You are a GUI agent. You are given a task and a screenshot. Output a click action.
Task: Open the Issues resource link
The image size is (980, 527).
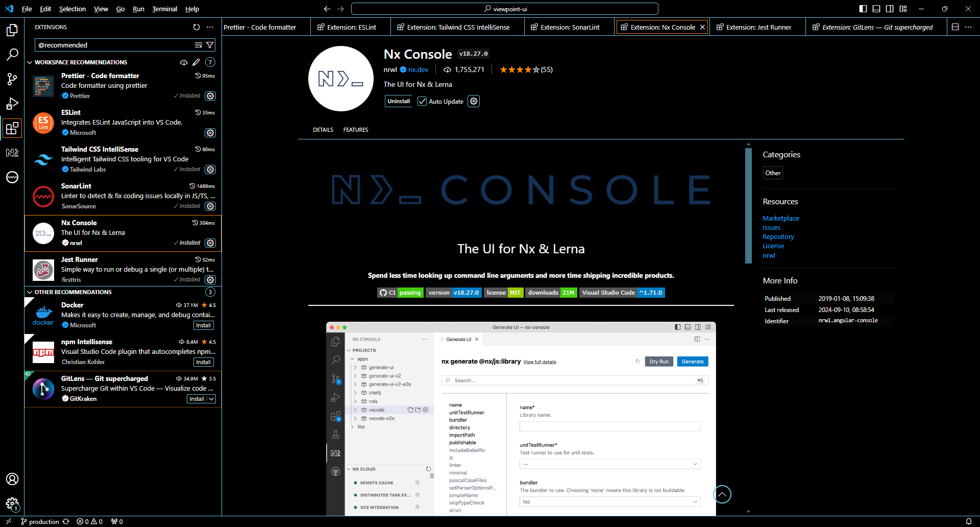tap(771, 227)
